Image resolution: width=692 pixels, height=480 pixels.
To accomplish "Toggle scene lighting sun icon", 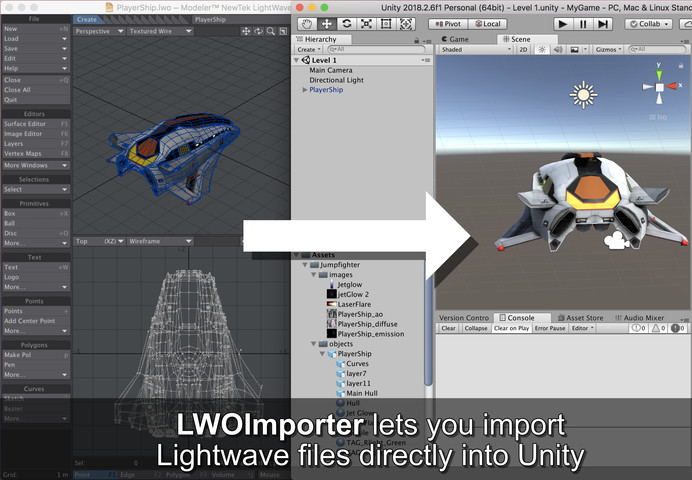I will [542, 49].
